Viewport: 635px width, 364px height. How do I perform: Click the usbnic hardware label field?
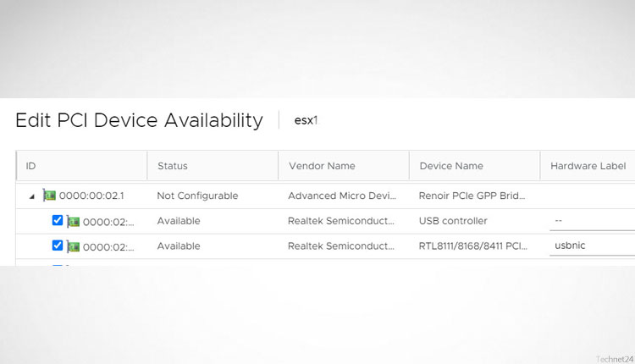[x=591, y=245]
